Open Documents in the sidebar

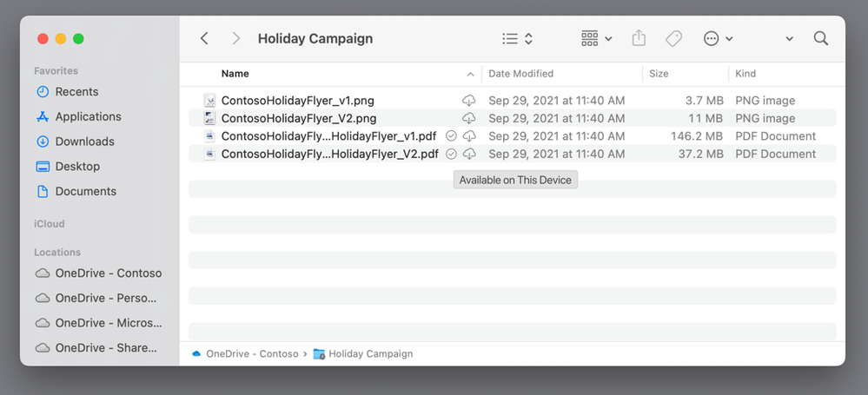tap(86, 191)
